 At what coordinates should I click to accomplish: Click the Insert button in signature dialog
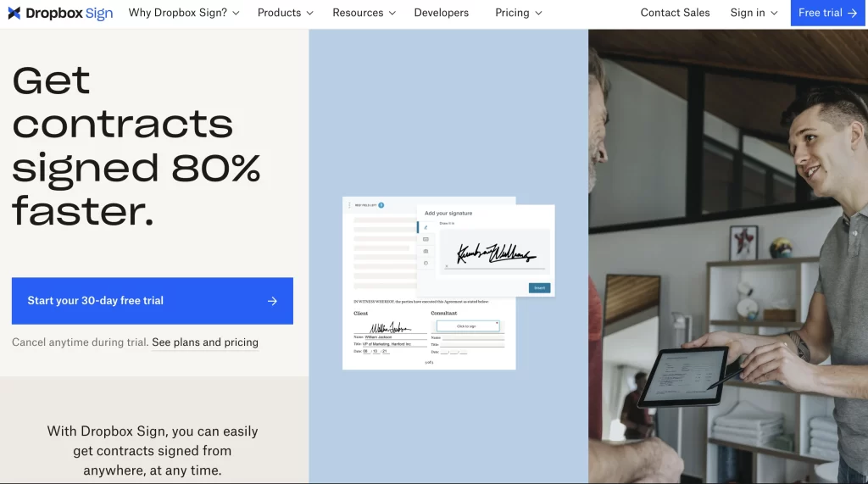coord(539,288)
